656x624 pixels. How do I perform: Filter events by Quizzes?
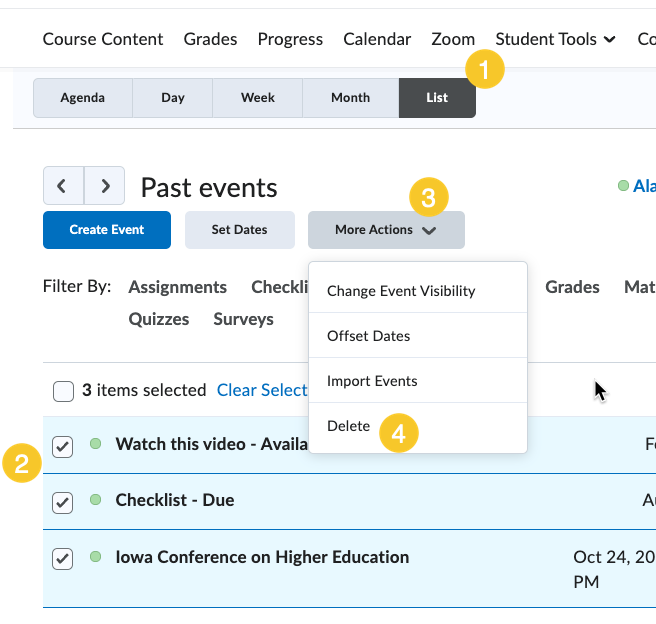tap(159, 319)
